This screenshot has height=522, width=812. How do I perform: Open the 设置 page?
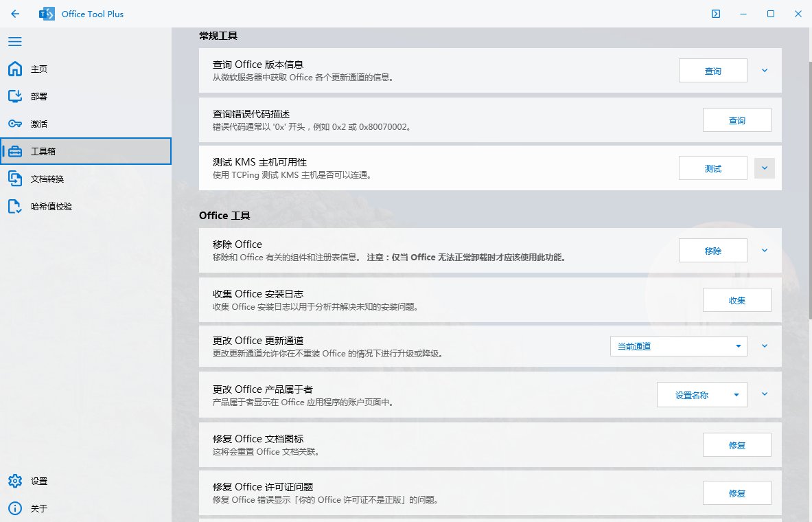(x=85, y=481)
